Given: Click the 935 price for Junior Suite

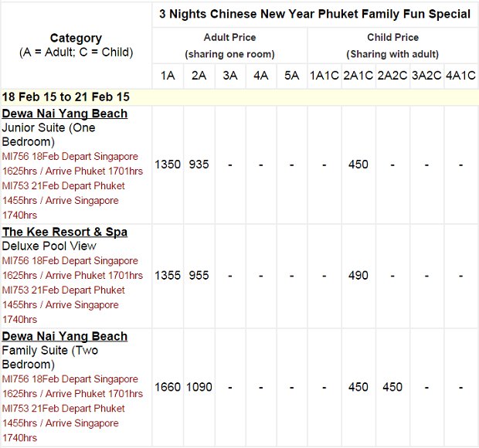Looking at the screenshot, I should click(x=199, y=165).
